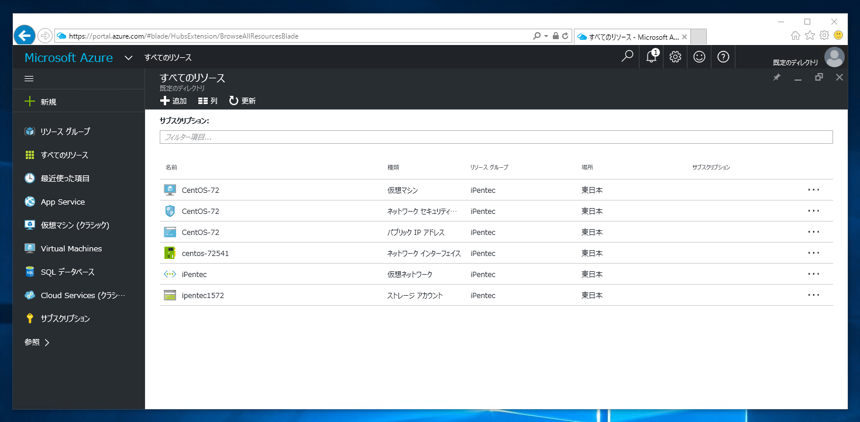The image size is (860, 422).
Task: Sort by the 種類 column header
Action: pos(393,167)
